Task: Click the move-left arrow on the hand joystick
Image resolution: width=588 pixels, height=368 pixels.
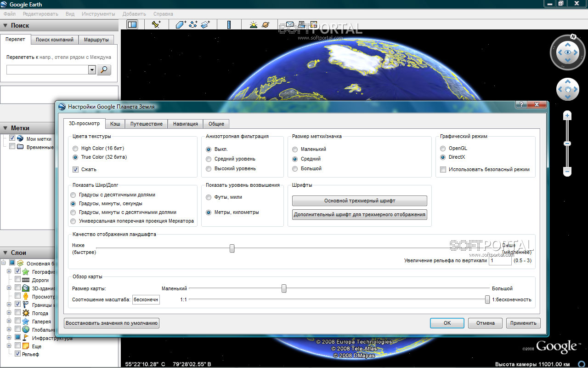Action: point(560,89)
